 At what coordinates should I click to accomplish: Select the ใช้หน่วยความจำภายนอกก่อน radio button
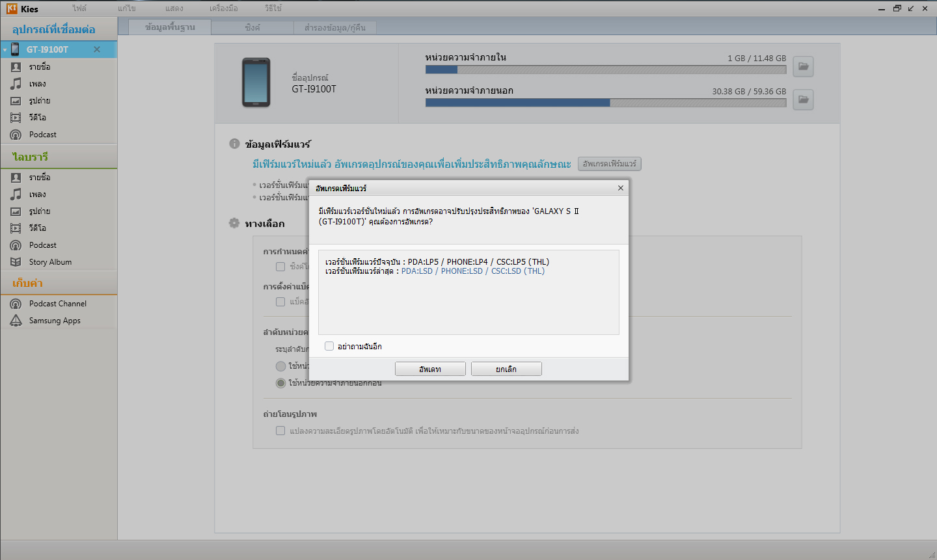[280, 383]
